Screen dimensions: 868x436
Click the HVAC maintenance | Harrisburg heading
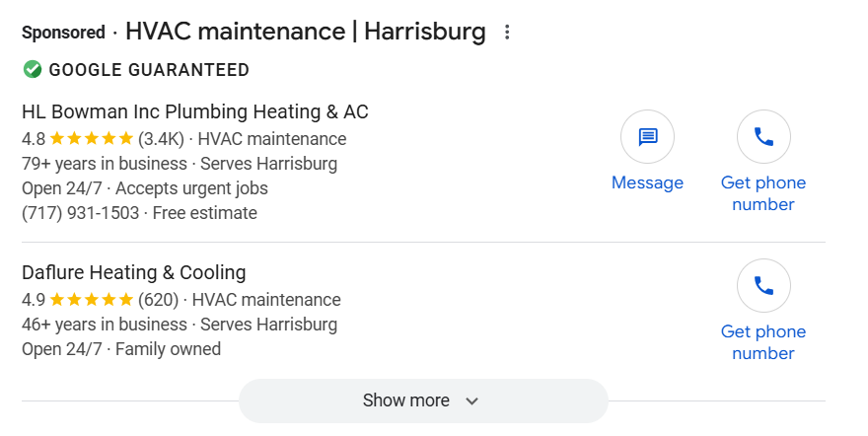coord(306,32)
